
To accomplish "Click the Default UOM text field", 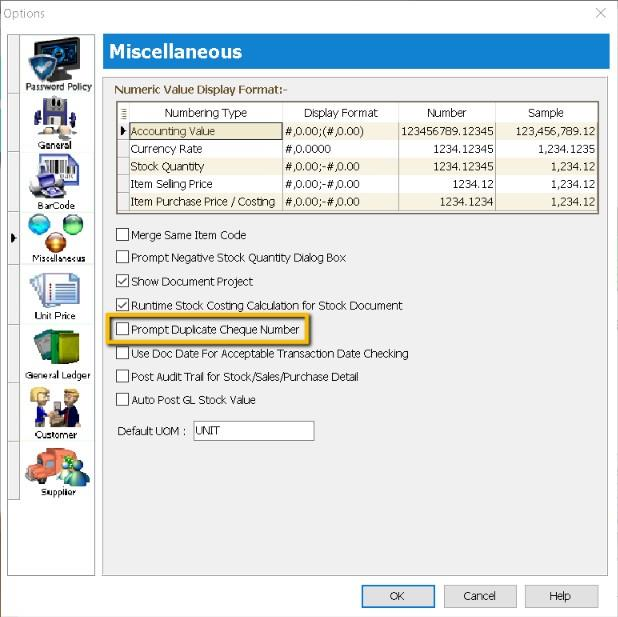I will (253, 431).
